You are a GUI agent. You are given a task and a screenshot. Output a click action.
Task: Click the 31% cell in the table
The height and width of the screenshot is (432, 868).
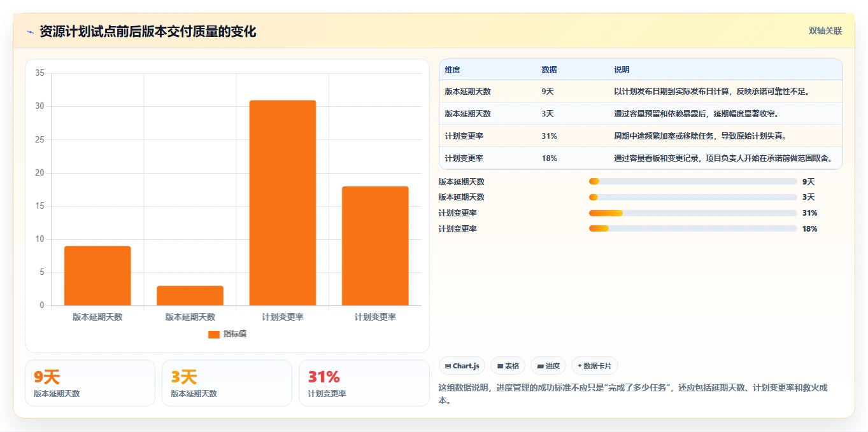tap(549, 136)
